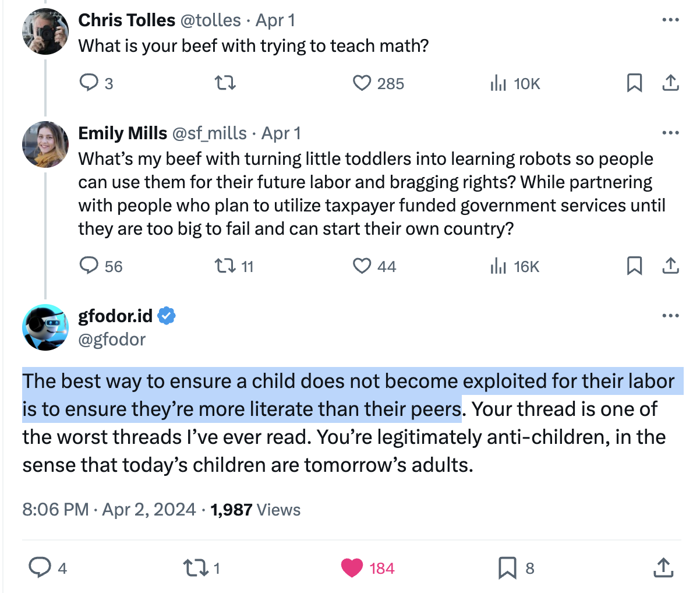The height and width of the screenshot is (593, 700).
Task: Open Chris Tolles' profile picture
Action: [x=45, y=31]
